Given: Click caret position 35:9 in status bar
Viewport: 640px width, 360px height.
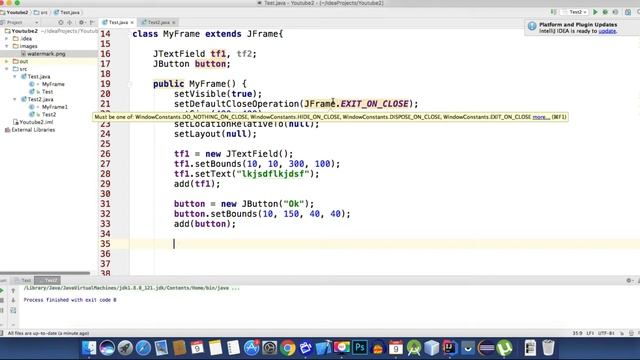Looking at the screenshot, I should [578, 333].
